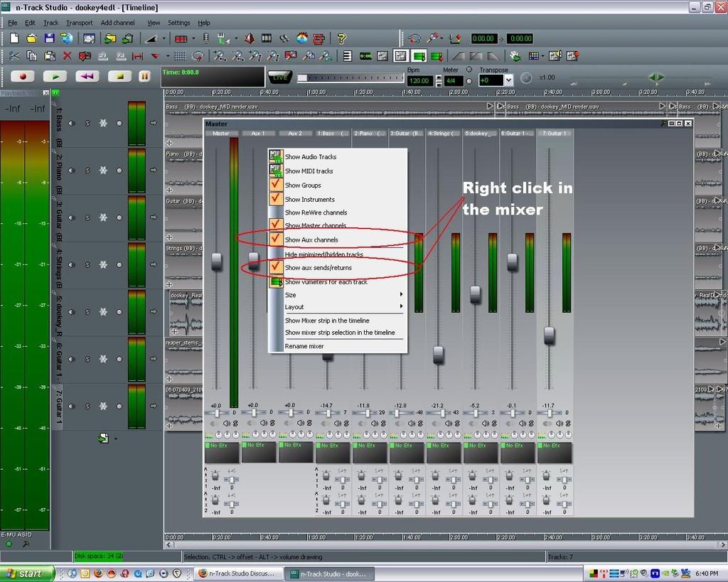Solo the Piano track with its S button

[87, 171]
